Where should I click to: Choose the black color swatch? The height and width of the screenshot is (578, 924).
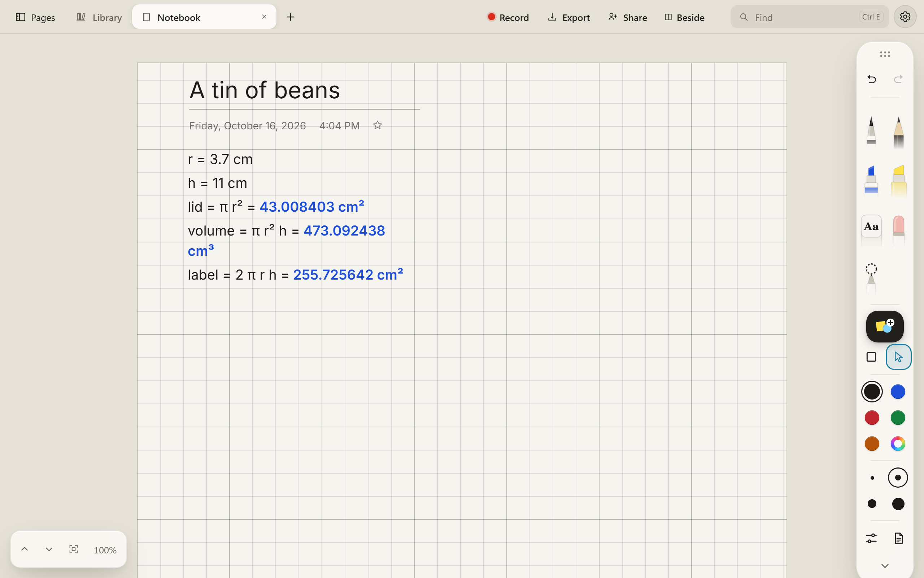coord(872,392)
